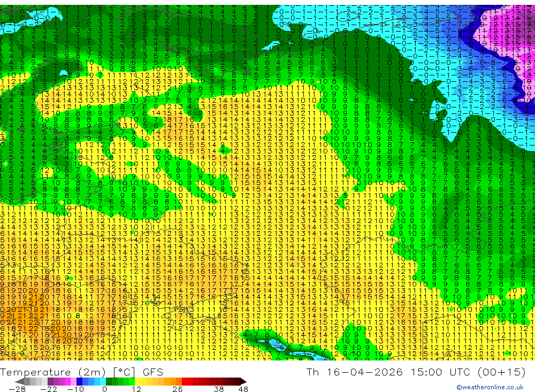The image size is (535, 392).
Task: Click the -10 label on the color scale
Action: pos(75,389)
